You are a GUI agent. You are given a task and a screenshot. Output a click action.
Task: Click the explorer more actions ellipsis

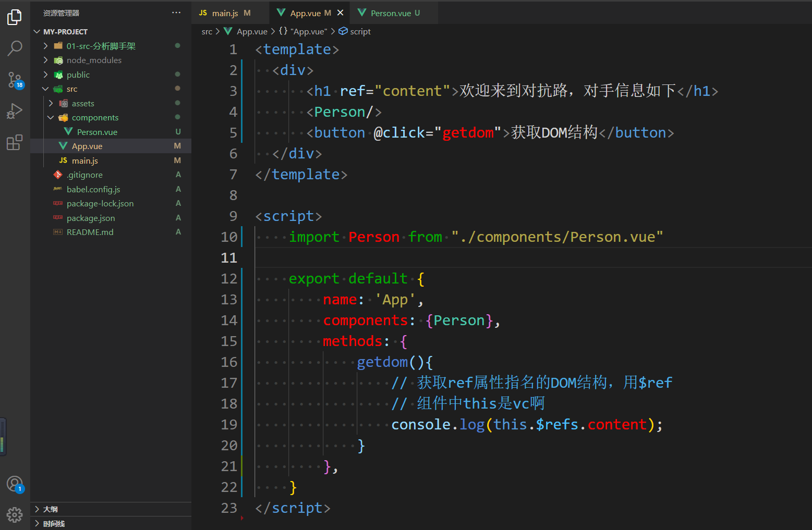[x=176, y=13]
